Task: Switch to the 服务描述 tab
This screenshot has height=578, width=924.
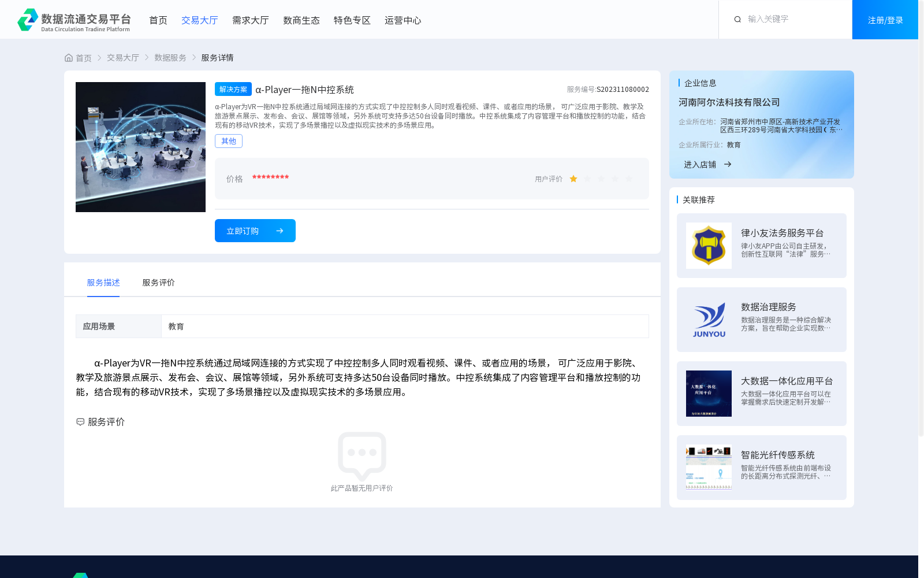Action: [x=103, y=283]
